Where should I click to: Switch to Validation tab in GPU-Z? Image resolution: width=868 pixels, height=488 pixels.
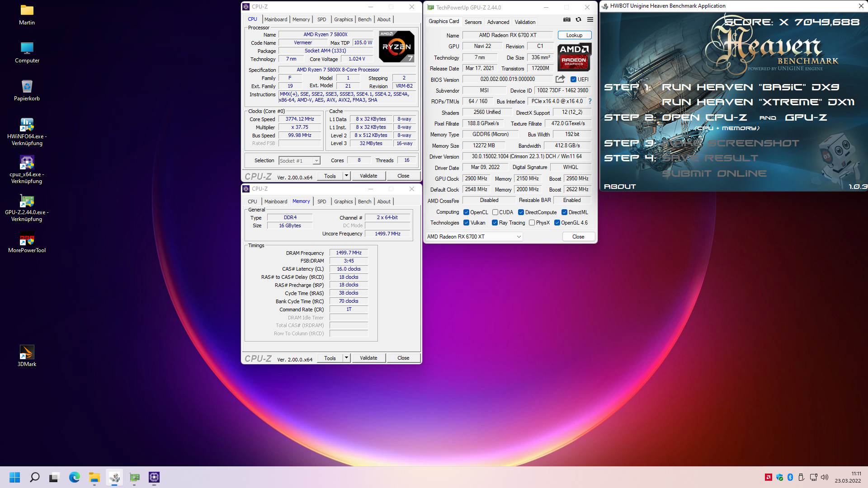pos(525,22)
